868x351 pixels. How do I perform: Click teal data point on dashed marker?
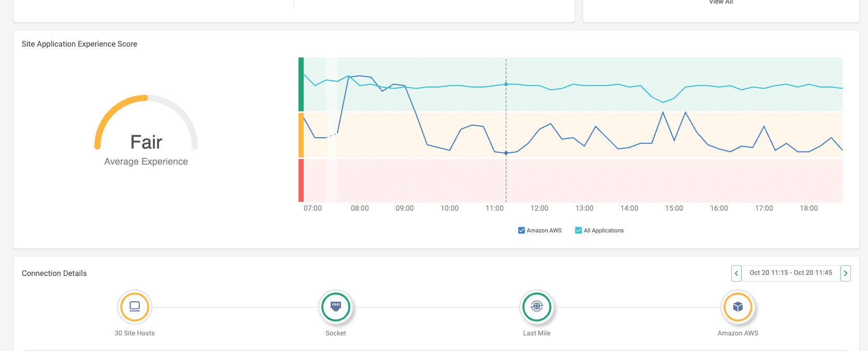coord(506,84)
